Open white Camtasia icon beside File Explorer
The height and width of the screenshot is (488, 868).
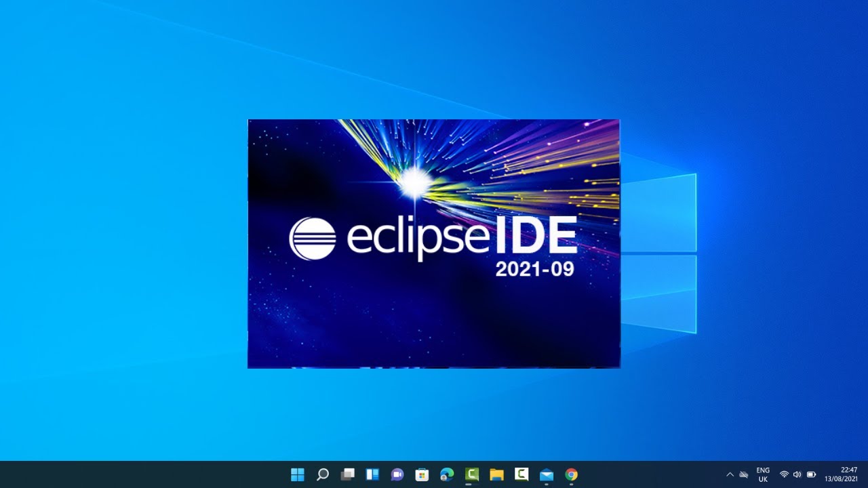(x=521, y=474)
